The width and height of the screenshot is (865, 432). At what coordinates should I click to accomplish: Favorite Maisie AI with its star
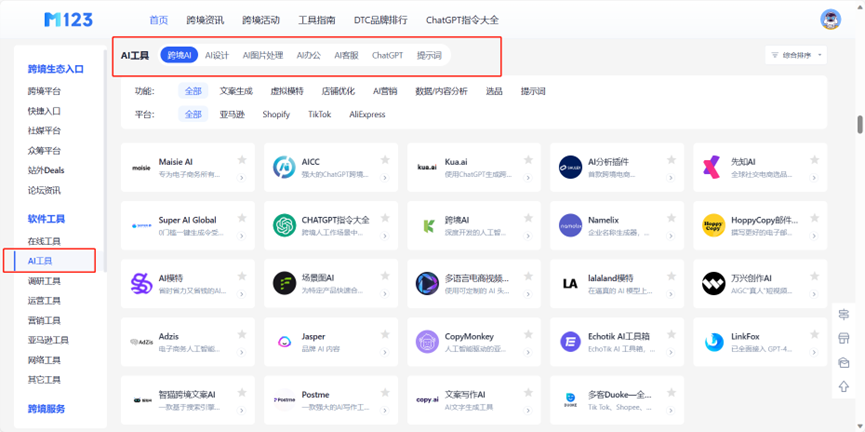point(242,160)
